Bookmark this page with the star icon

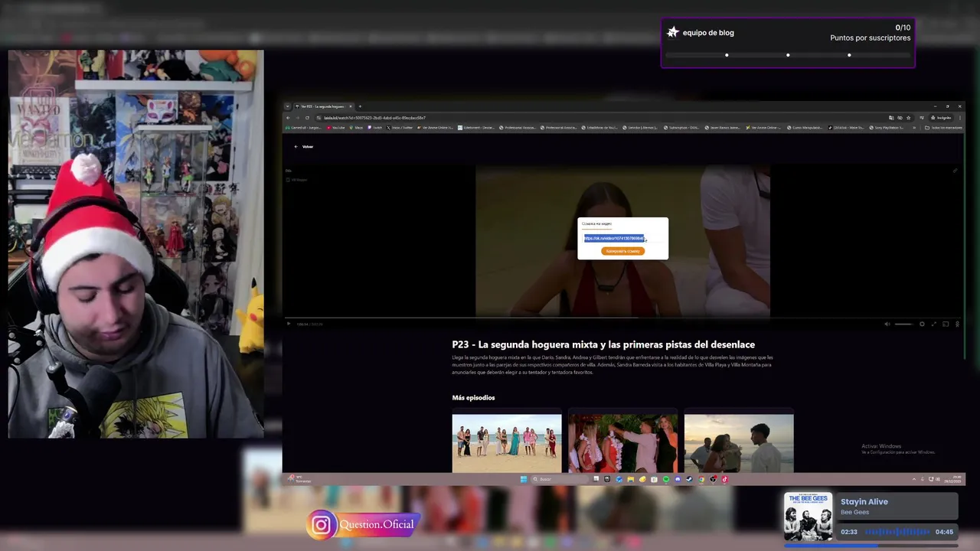[x=908, y=118]
